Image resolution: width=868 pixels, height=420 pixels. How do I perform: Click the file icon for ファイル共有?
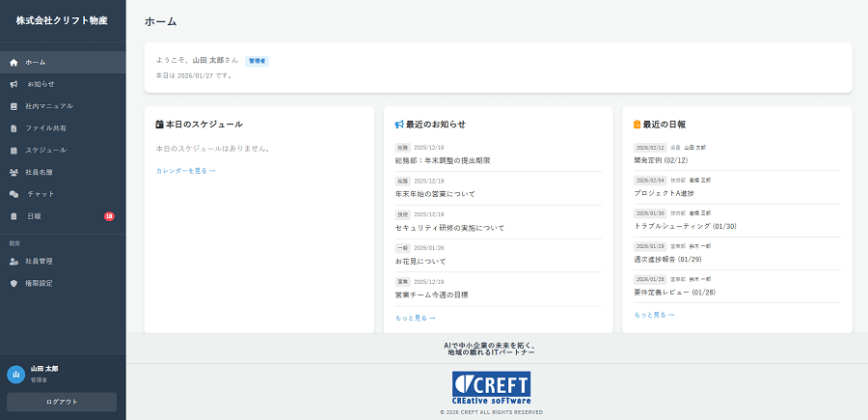(14, 128)
